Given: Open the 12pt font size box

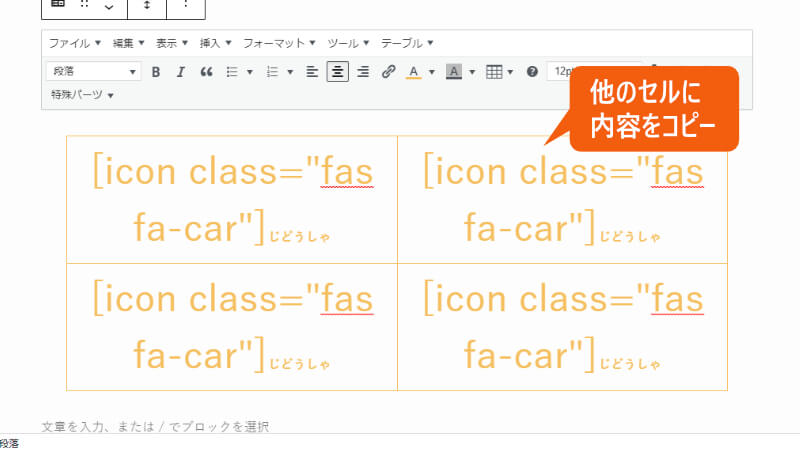Looking at the screenshot, I should (x=561, y=71).
